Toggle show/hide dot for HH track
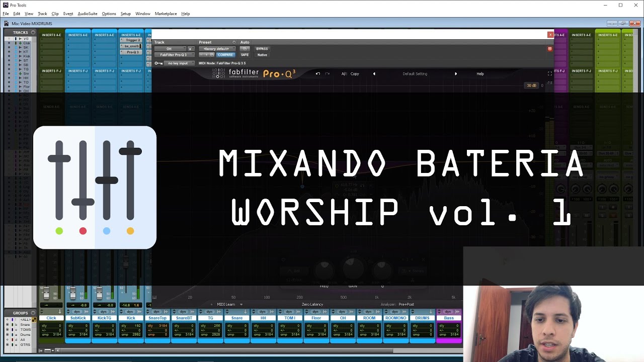 (x=9, y=77)
